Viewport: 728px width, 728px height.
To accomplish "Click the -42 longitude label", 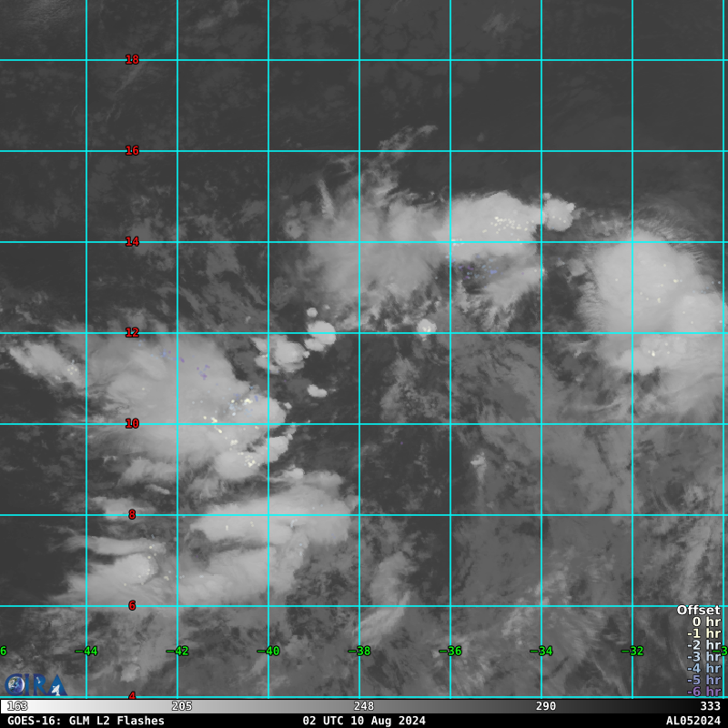I will (x=177, y=651).
